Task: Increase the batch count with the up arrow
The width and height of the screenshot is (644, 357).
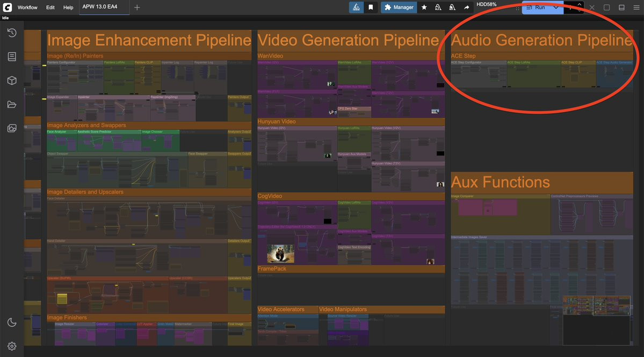Action: [579, 5]
